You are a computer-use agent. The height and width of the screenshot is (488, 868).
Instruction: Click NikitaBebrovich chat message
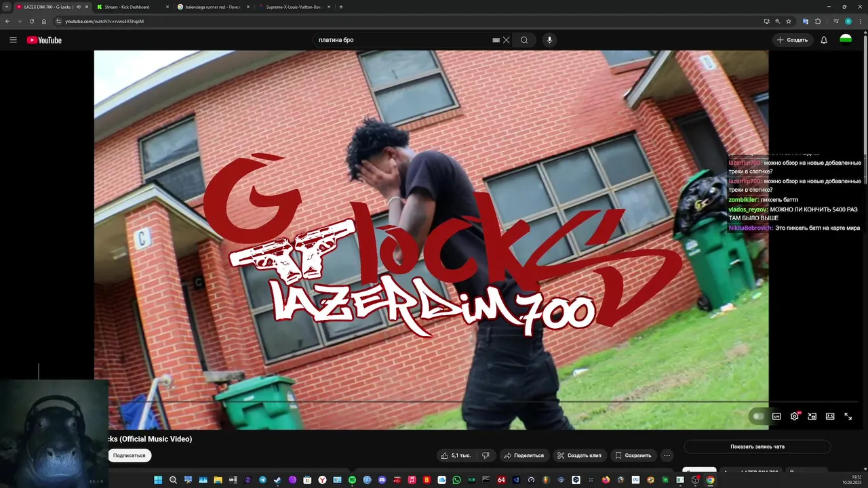[x=794, y=228]
